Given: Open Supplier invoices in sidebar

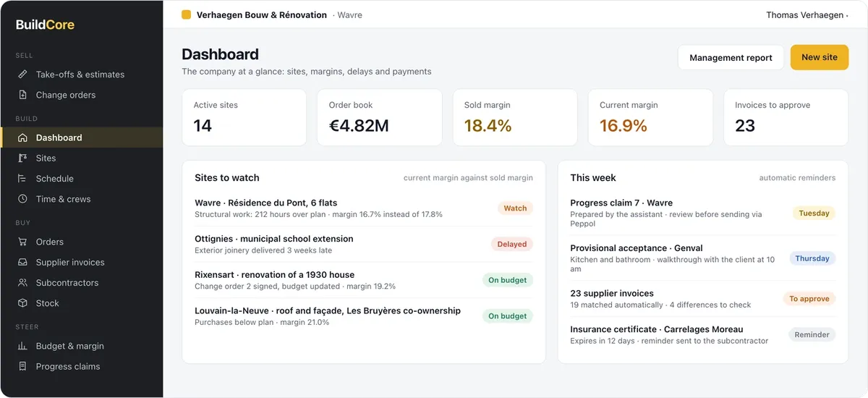Looking at the screenshot, I should coord(82,262).
